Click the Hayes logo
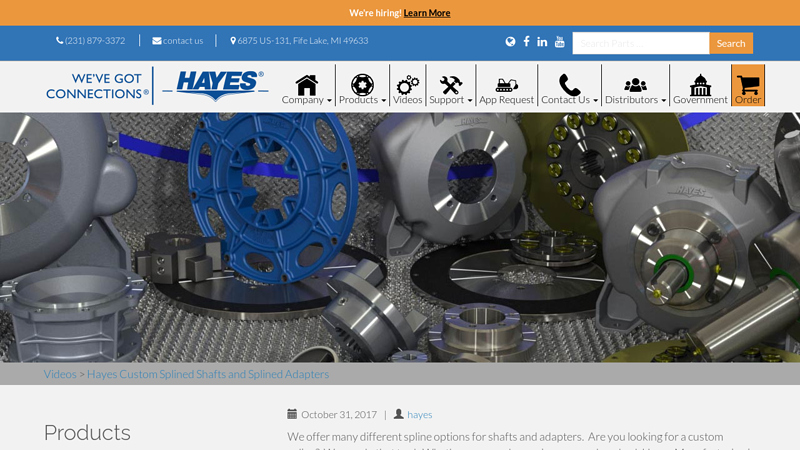The image size is (800, 450). 215,85
